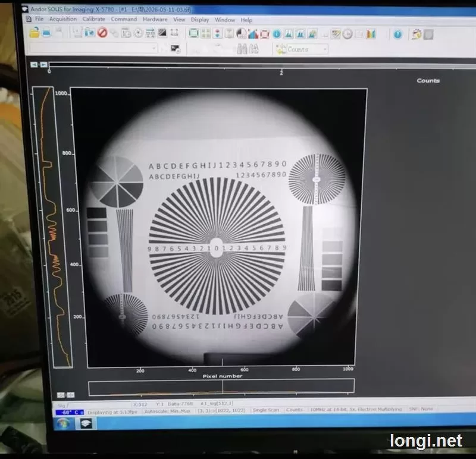The image size is (476, 459).
Task: Abort acquisition with the red stop icon
Action: tap(102, 33)
